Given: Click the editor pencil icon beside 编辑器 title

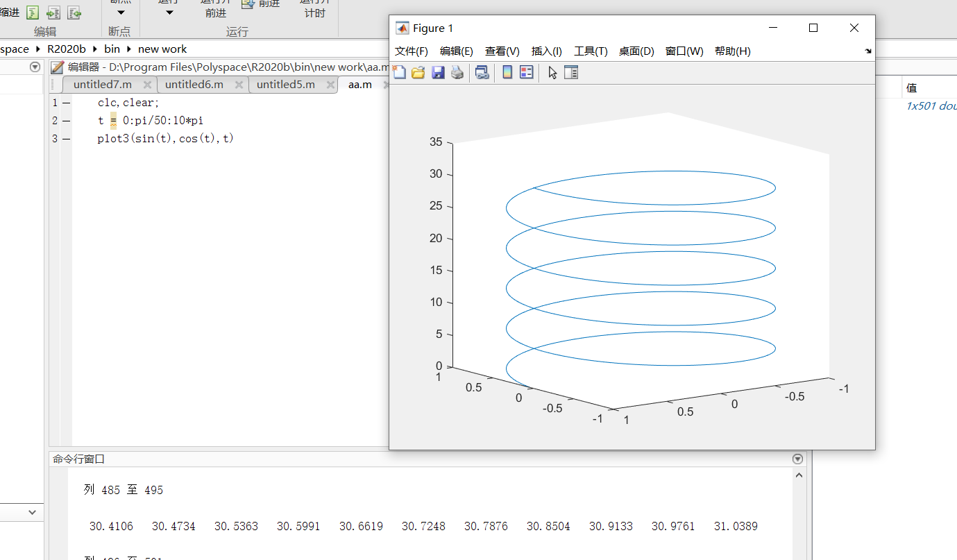Looking at the screenshot, I should pos(58,67).
